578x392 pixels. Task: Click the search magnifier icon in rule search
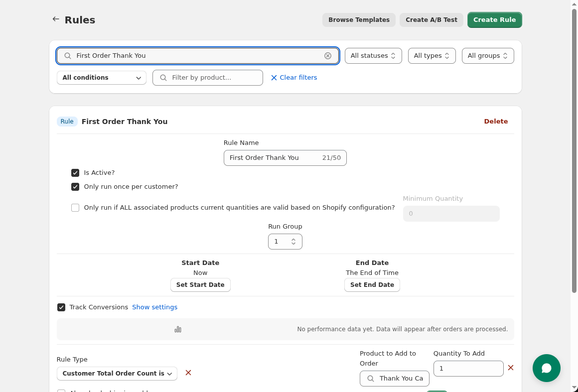click(x=68, y=56)
